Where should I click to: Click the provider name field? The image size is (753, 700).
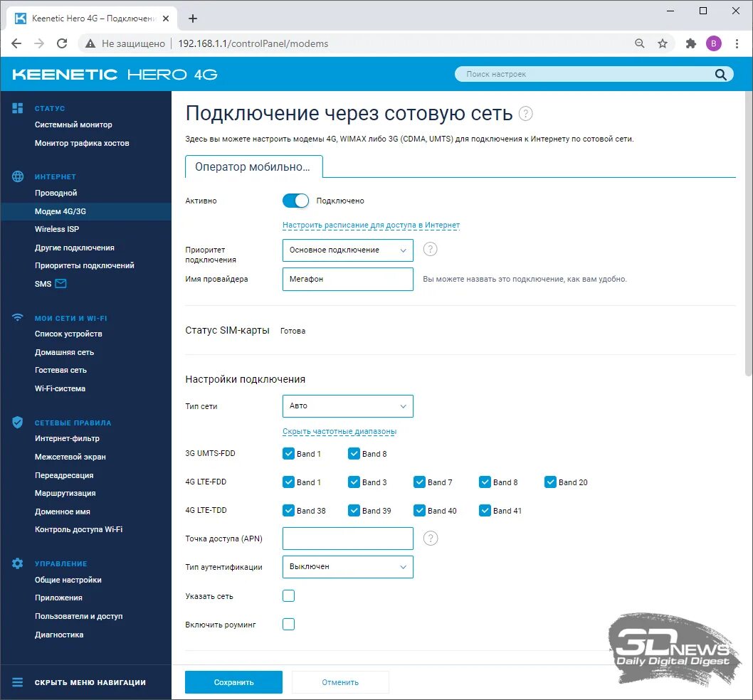(x=348, y=279)
